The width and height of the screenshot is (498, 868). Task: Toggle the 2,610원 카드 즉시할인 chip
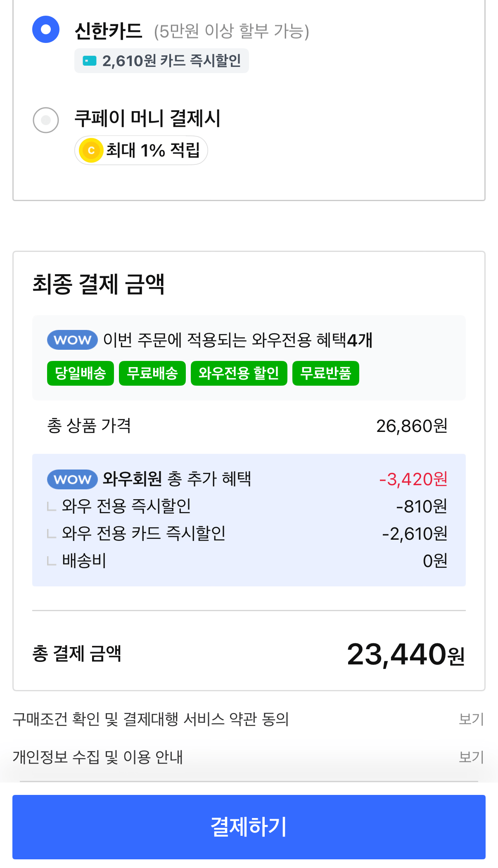click(x=161, y=60)
